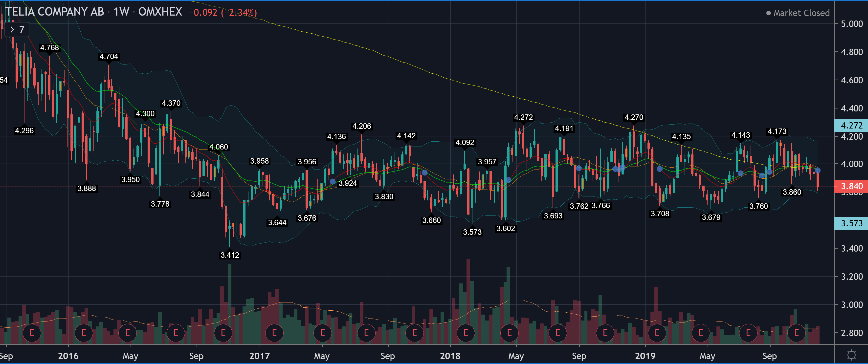The height and width of the screenshot is (364, 868).
Task: Select the 3.573 horizontal line price label
Action: 851,223
